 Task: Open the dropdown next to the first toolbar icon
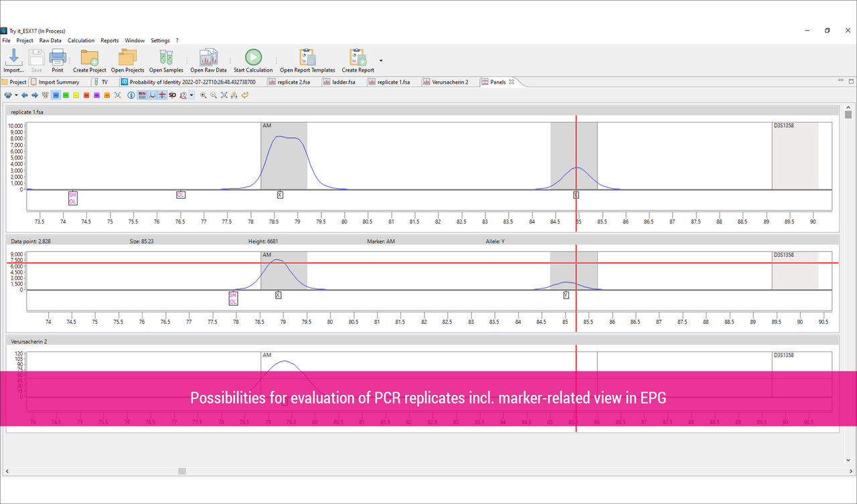[x=16, y=95]
